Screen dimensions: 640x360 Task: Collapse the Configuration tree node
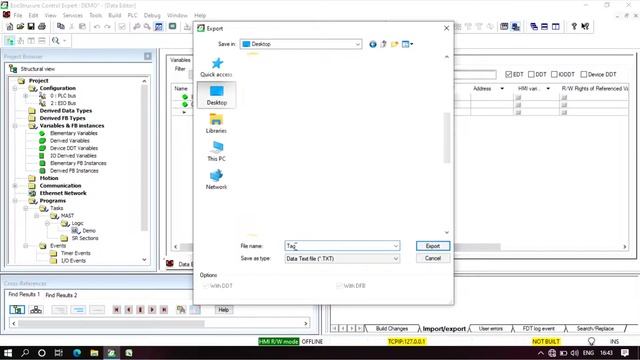click(x=15, y=88)
